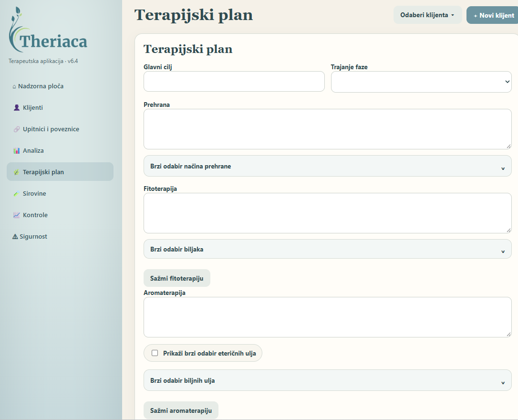The height and width of the screenshot is (420, 518).
Task: Click inside the Prehrana text area
Action: (x=327, y=129)
